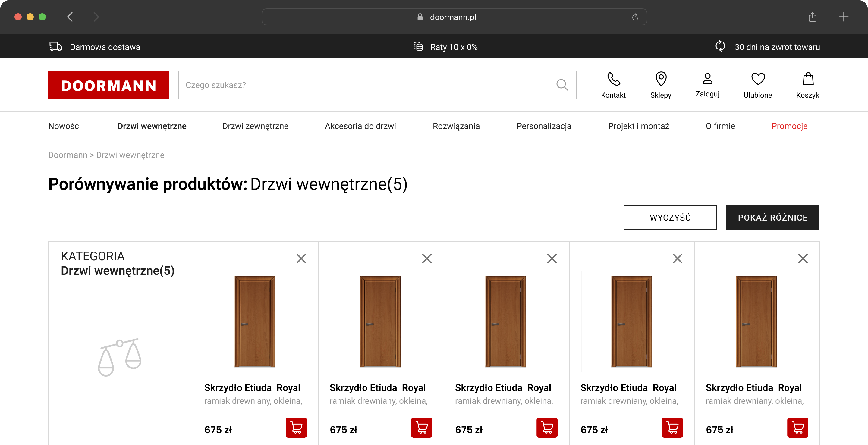The image size is (868, 445).
Task: Remove first product from comparison
Action: pyautogui.click(x=301, y=259)
